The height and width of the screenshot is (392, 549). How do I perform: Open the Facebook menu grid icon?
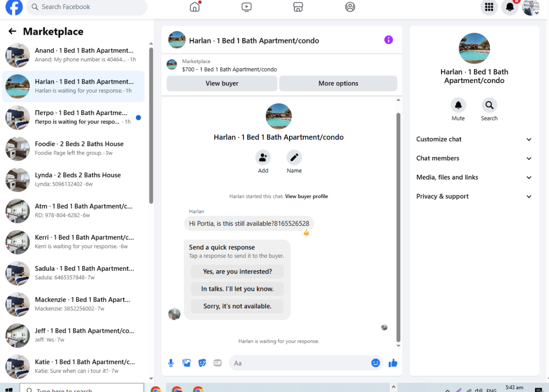(x=489, y=7)
